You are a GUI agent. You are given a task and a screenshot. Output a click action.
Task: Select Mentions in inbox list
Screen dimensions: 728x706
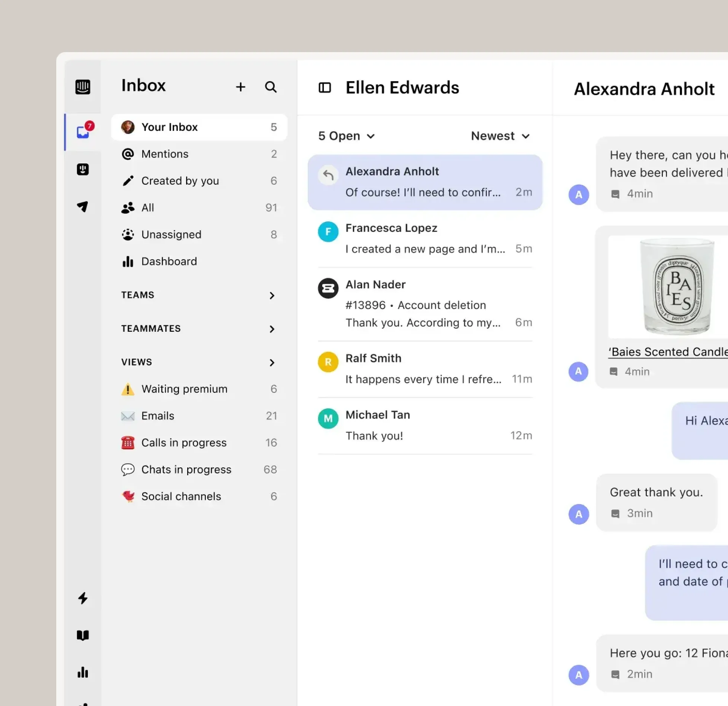click(199, 154)
